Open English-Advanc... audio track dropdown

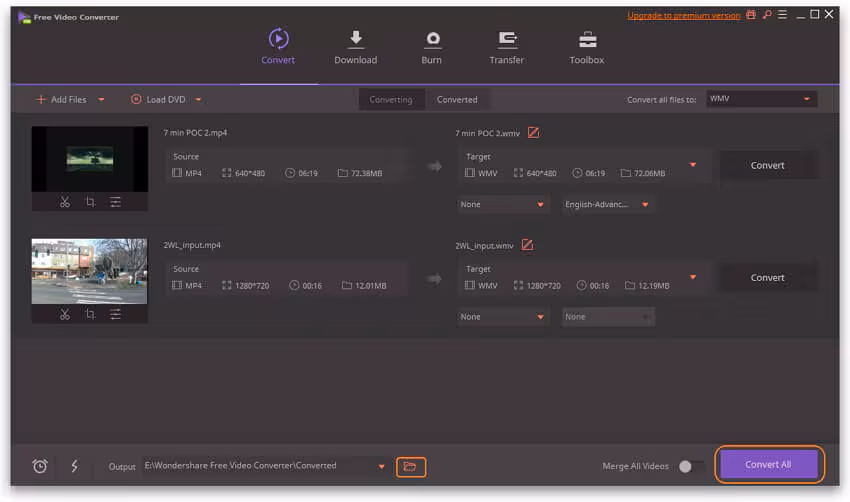point(607,204)
